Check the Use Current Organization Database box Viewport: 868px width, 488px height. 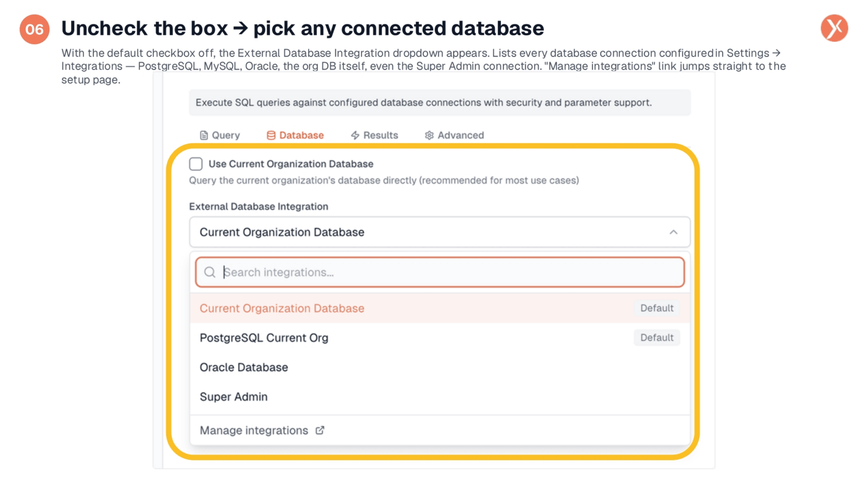pos(196,164)
